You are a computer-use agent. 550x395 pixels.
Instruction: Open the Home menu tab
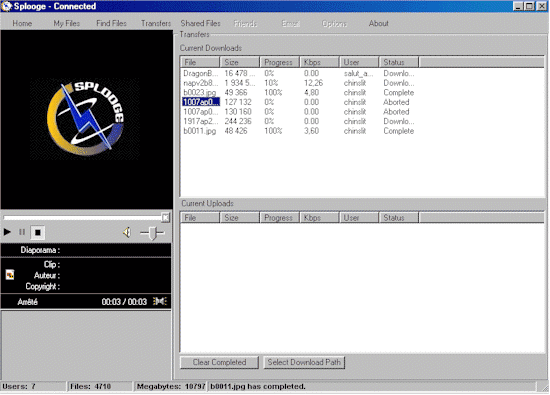tap(22, 24)
